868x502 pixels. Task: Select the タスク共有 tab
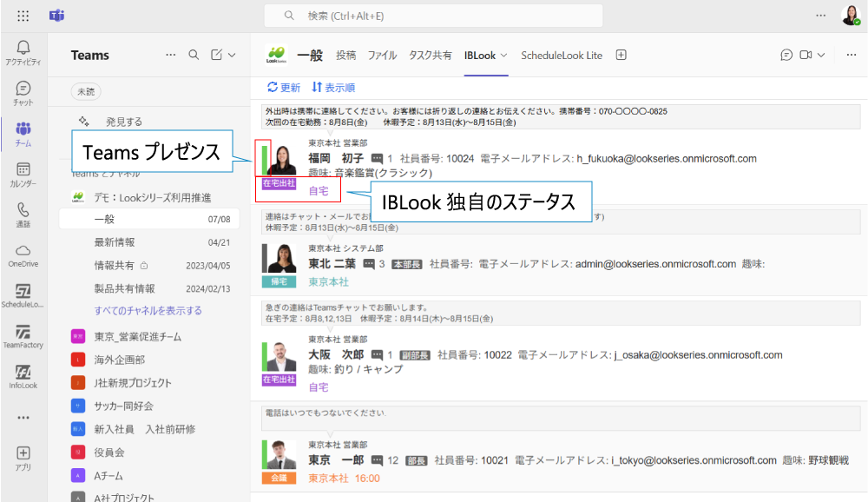pos(431,56)
